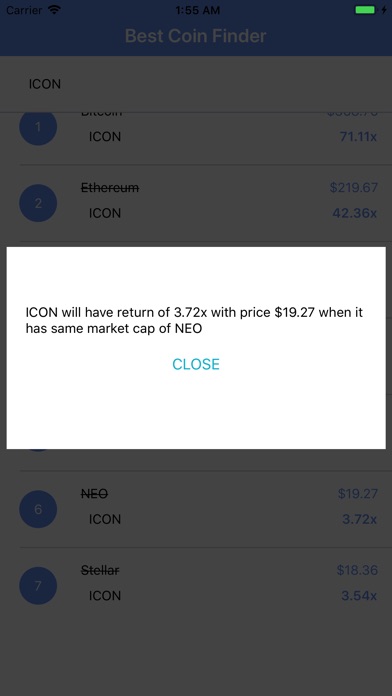Screen dimensions: 392x696
Task: Open the Stellar coin row
Action: [x=196, y=586]
